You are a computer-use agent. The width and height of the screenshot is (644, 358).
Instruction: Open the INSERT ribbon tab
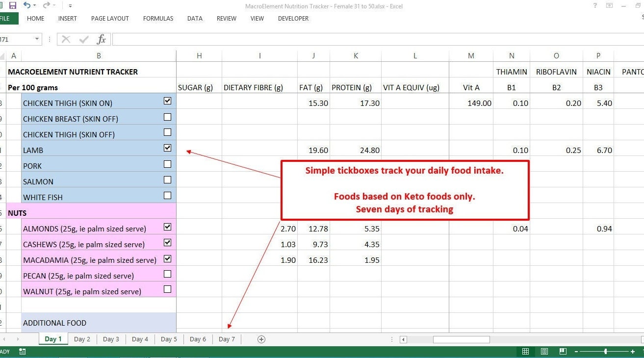point(67,19)
